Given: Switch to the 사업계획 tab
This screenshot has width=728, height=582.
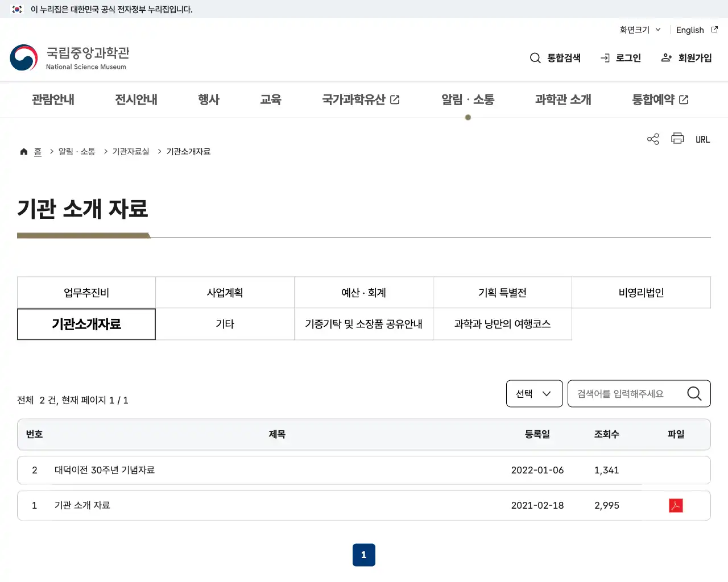Looking at the screenshot, I should (x=224, y=292).
